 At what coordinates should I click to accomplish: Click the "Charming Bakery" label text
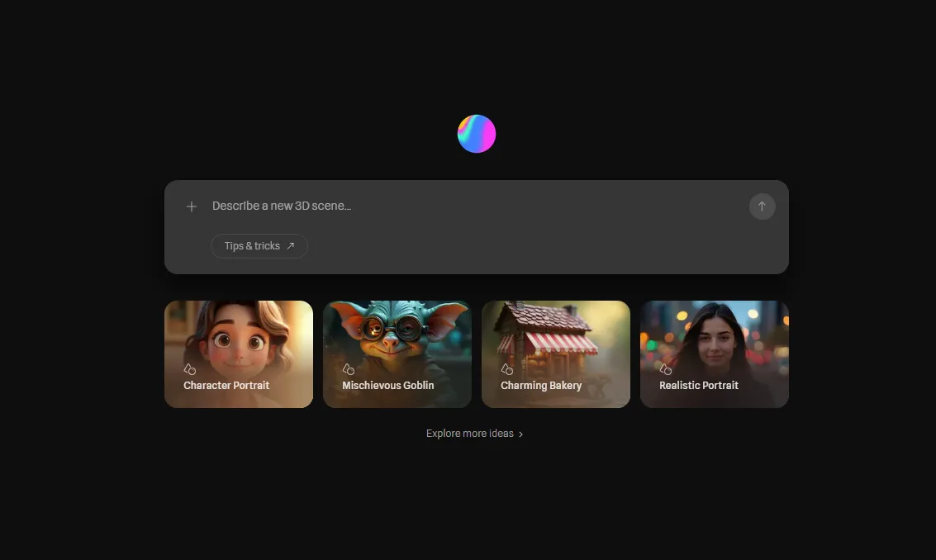[541, 386]
